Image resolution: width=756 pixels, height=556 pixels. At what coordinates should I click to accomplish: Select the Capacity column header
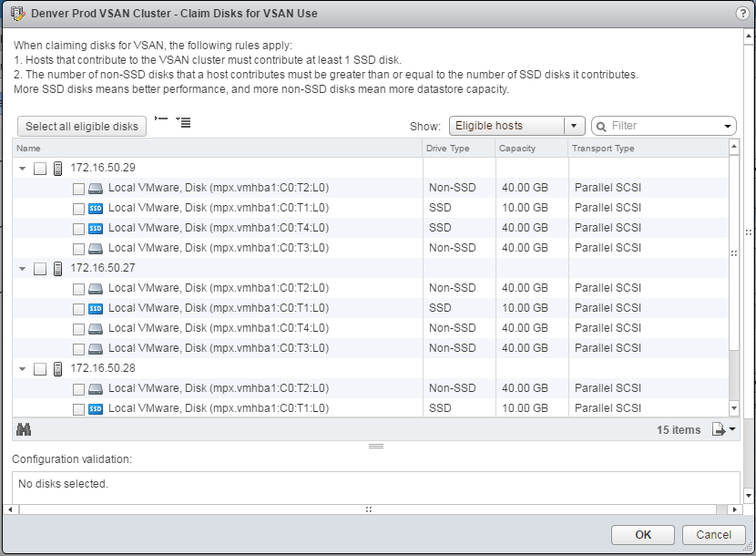click(516, 147)
